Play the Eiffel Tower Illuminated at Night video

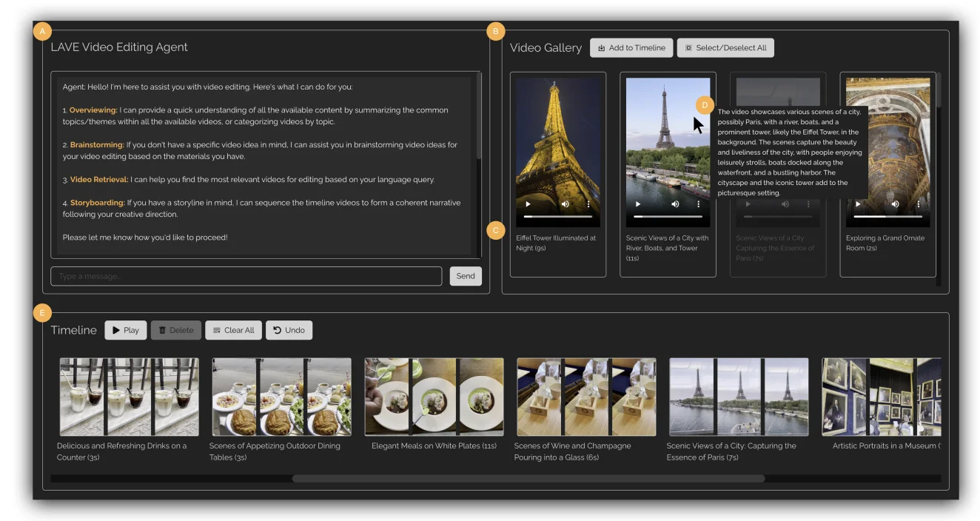coord(528,204)
